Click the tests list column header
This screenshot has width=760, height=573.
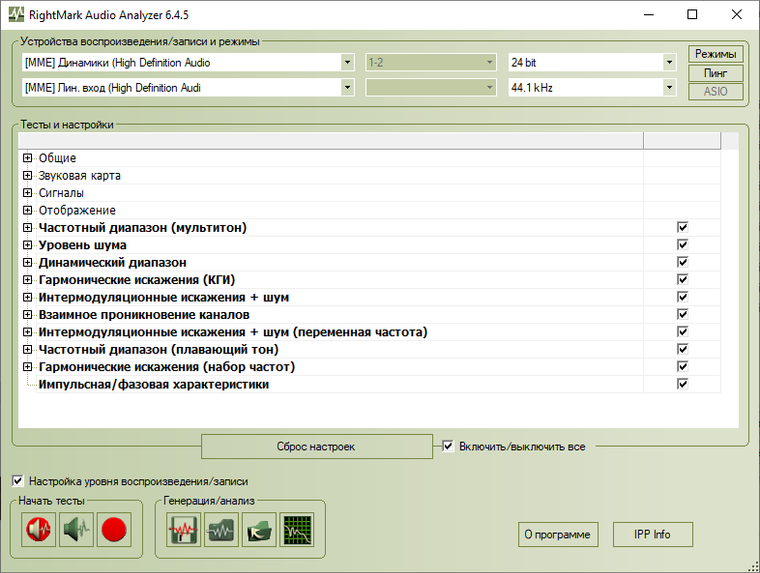click(331, 141)
